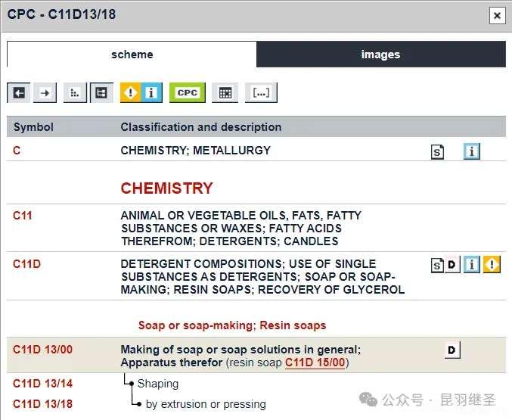Screen dimensions: 512x420
Task: Follow the C11D 15/00 reference link
Action: point(315,362)
